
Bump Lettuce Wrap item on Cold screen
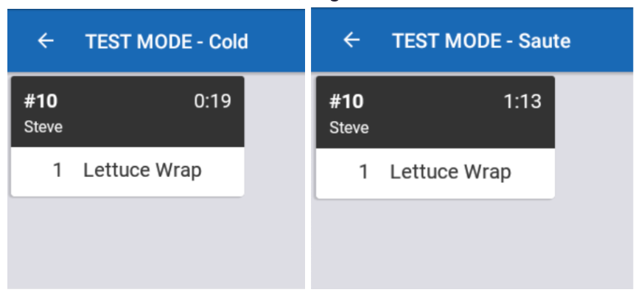[142, 170]
